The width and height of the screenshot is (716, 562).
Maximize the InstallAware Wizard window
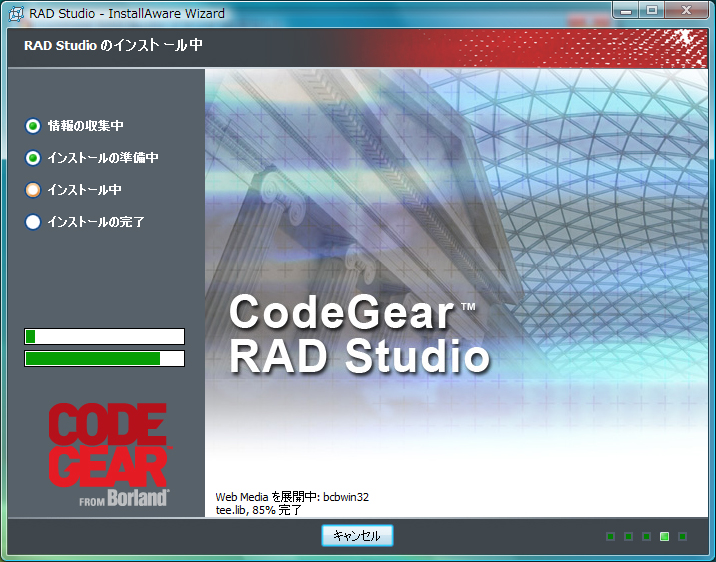point(652,11)
